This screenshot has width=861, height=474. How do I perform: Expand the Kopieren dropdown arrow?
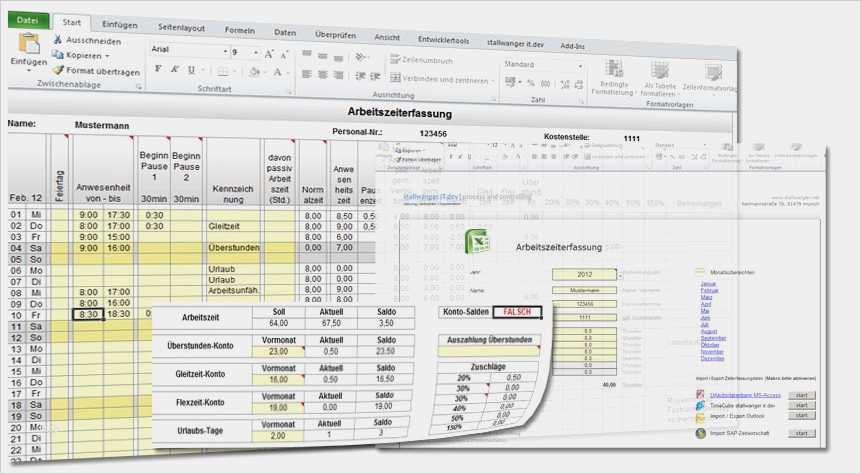coord(107,56)
